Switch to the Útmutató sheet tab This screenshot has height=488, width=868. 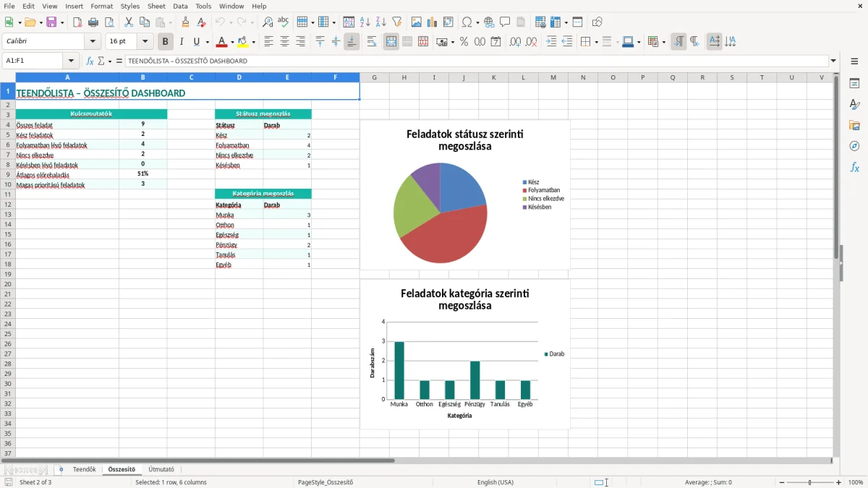[161, 470]
